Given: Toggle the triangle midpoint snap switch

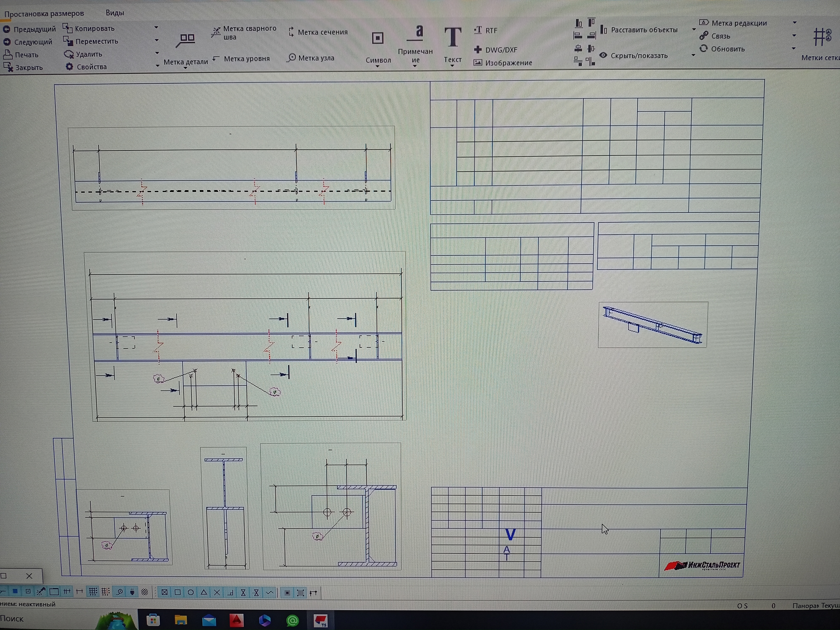Looking at the screenshot, I should [x=204, y=592].
